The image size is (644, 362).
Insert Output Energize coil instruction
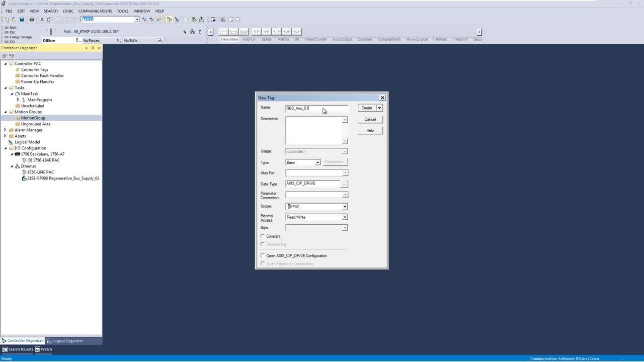276,32
